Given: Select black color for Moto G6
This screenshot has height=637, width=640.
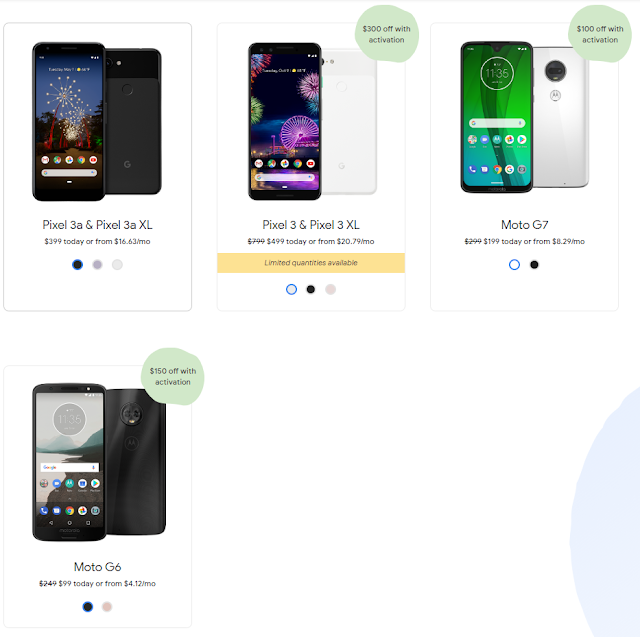Looking at the screenshot, I should (x=87, y=607).
